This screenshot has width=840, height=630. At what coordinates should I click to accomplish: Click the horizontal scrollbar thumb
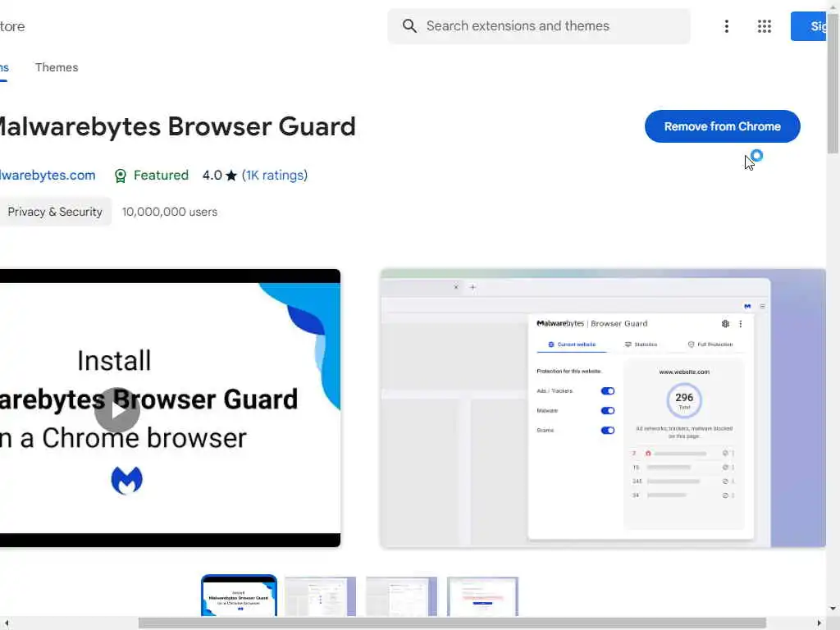[452, 623]
